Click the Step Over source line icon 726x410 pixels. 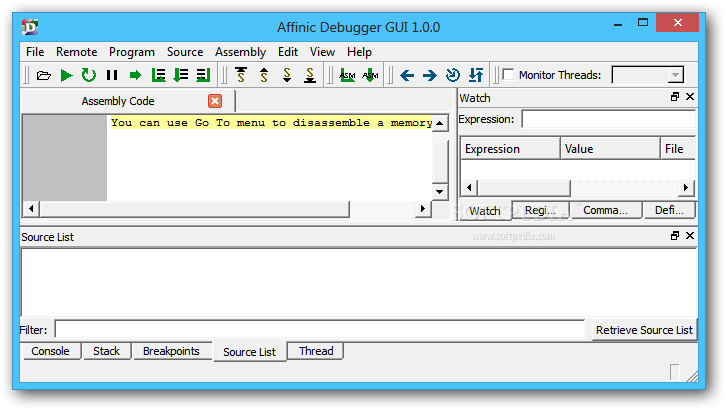click(x=158, y=75)
